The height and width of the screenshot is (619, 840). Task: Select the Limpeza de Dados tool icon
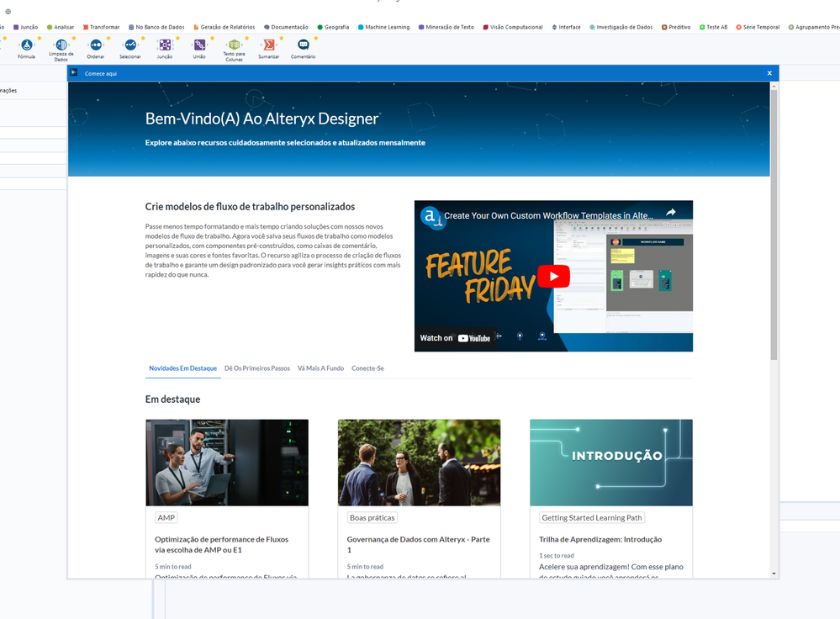tap(61, 45)
